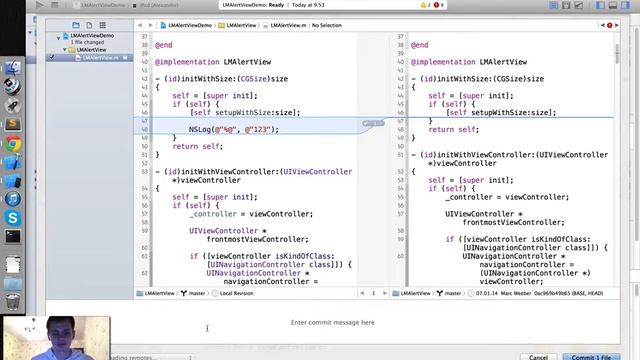Open No Selection jump bar segment

click(327, 25)
